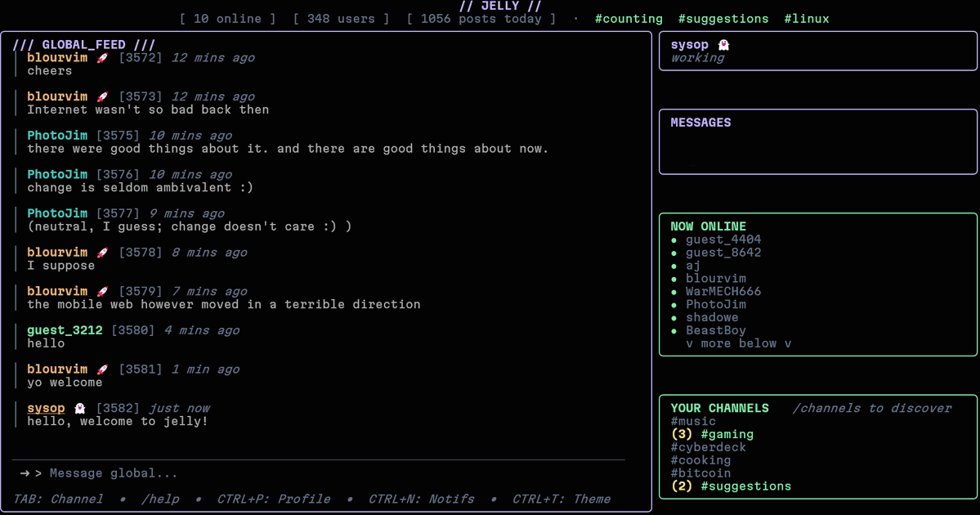Open #suggestions from the top bar
The height and width of the screenshot is (515, 980).
click(x=721, y=18)
